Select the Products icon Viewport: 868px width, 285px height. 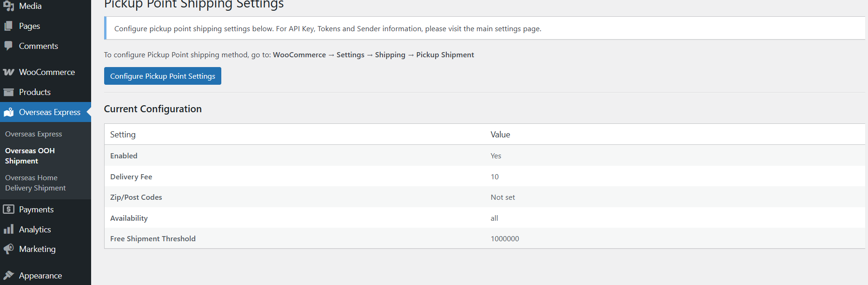tap(8, 92)
